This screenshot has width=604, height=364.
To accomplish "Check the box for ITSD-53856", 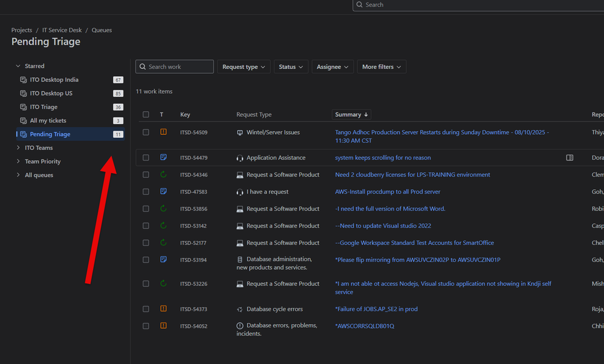I will (146, 209).
